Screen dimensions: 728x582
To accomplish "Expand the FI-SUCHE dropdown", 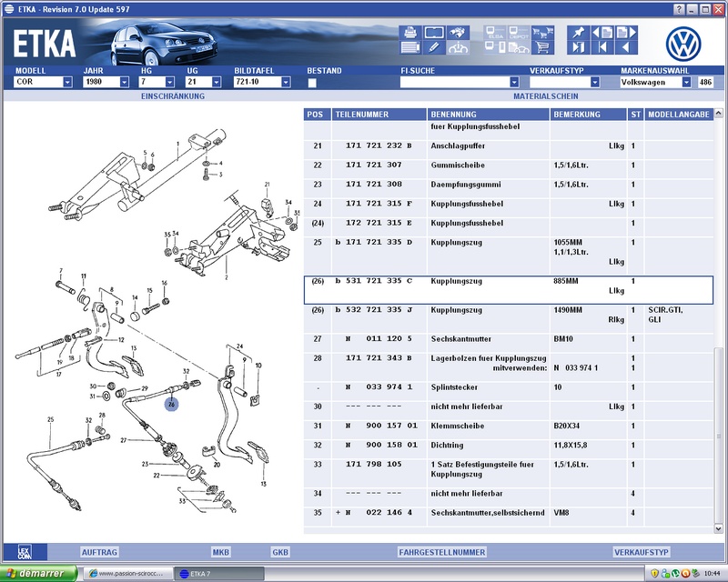I will coord(514,82).
